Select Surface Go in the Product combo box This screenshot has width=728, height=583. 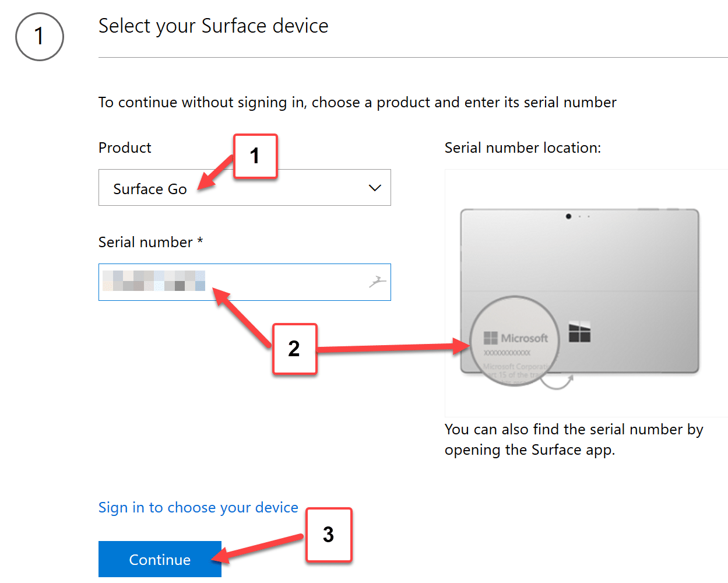tap(150, 188)
